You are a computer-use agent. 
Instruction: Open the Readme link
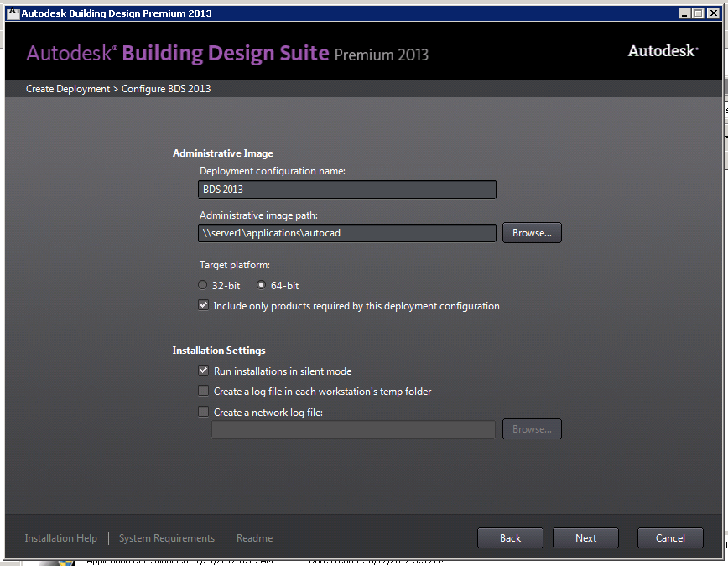pyautogui.click(x=254, y=538)
